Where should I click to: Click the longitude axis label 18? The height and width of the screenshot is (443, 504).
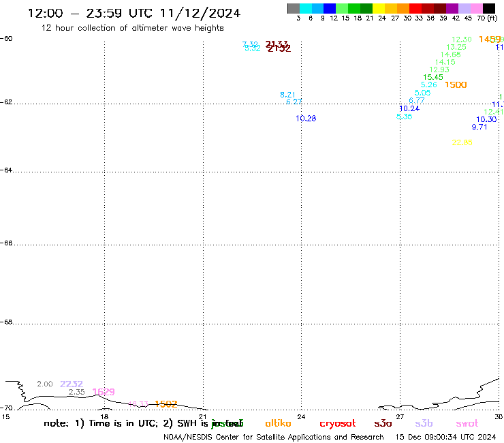pos(104,416)
